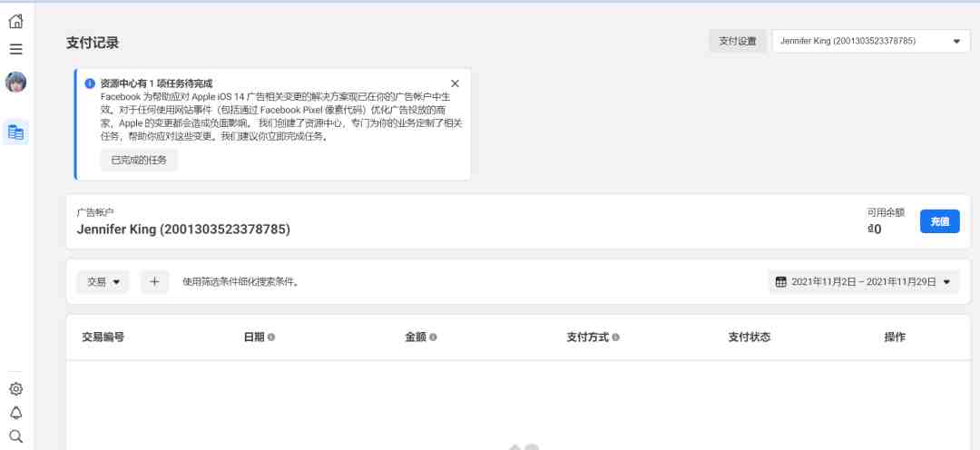Select the billing records icon in sidebar
The width and height of the screenshot is (980, 450).
pos(15,132)
